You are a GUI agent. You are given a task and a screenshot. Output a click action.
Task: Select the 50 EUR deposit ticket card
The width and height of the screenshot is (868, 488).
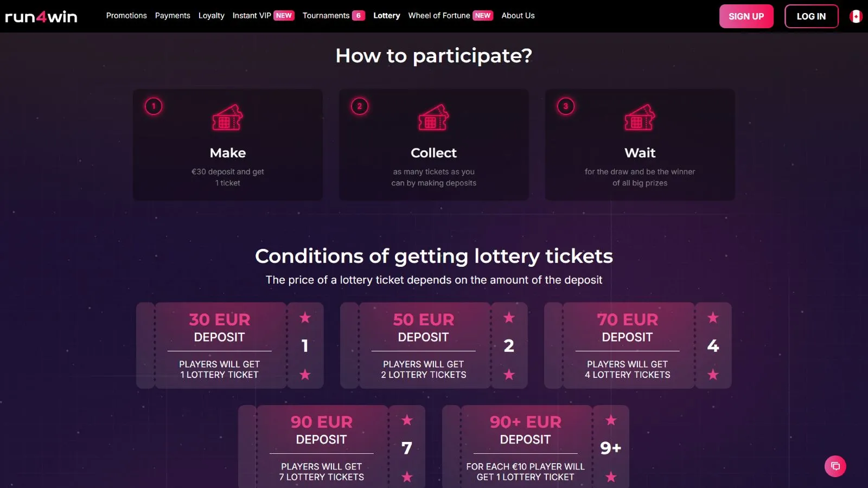pyautogui.click(x=424, y=345)
